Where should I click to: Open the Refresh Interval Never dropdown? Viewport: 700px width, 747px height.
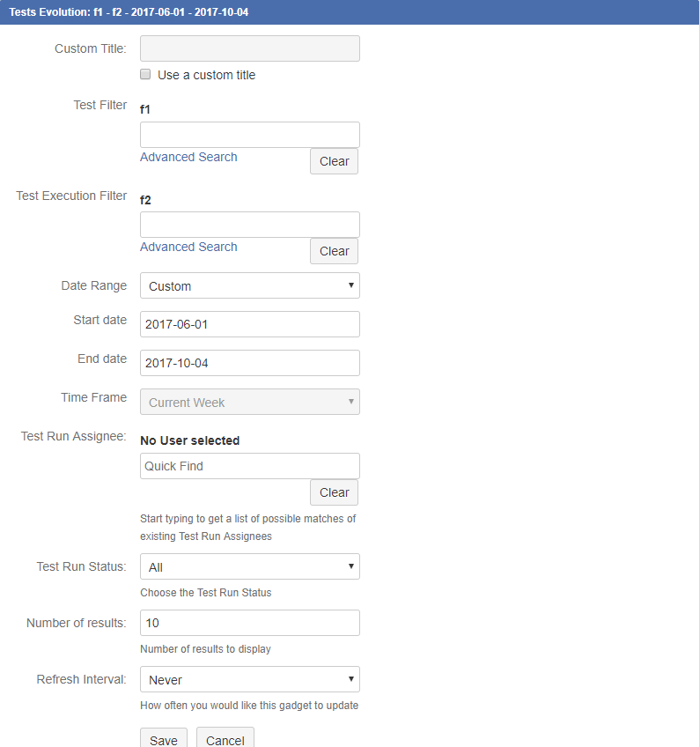coord(249,679)
